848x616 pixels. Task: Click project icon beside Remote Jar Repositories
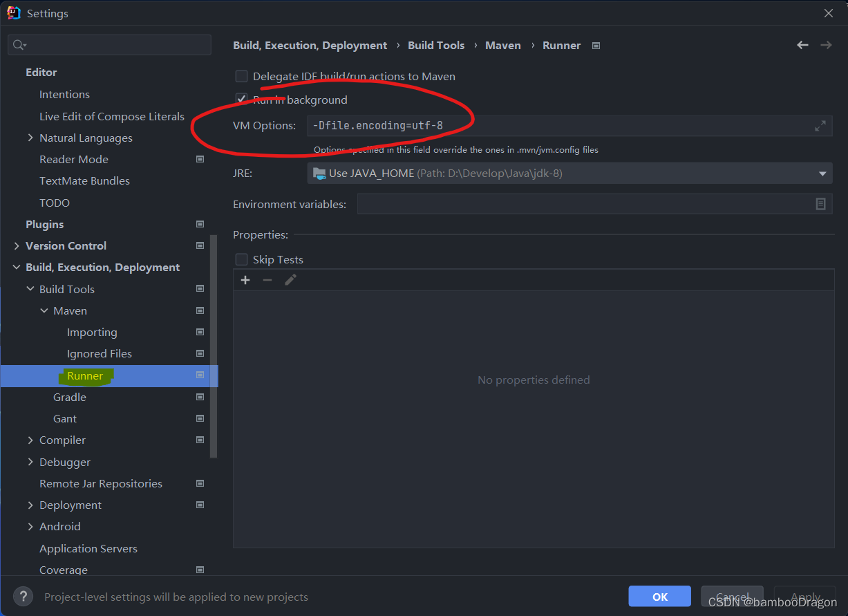click(x=200, y=483)
